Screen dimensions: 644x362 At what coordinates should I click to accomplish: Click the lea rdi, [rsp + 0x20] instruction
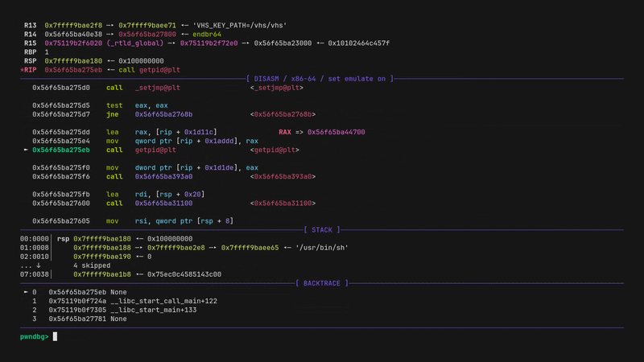click(x=155, y=195)
